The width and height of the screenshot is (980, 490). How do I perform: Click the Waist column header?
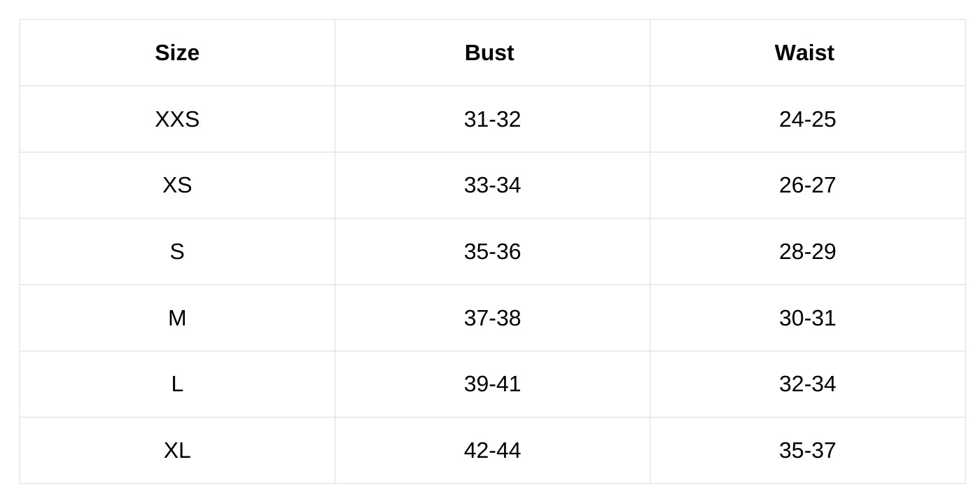point(804,53)
